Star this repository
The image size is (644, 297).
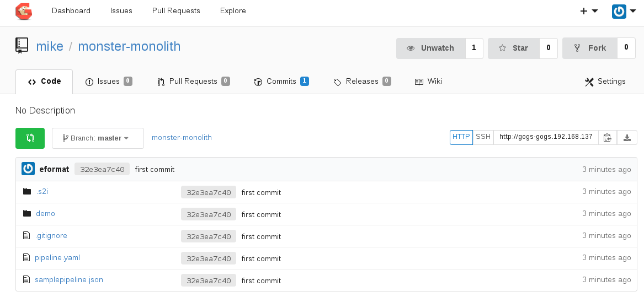(513, 48)
